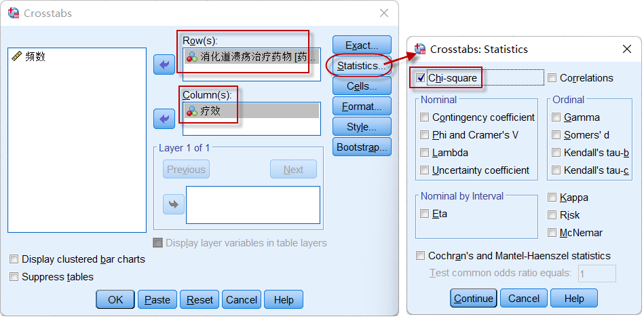644x319 pixels.
Task: Click the OK button in Crosstabs
Action: click(115, 300)
